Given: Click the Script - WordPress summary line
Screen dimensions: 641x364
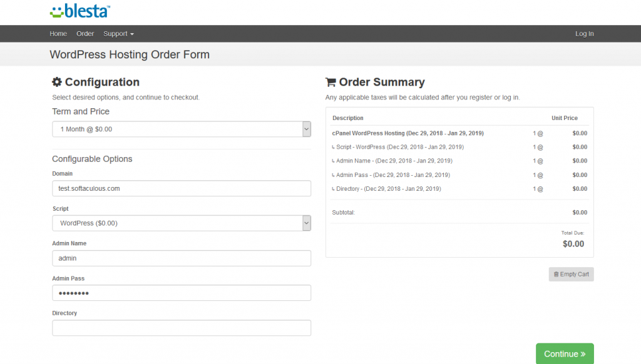Looking at the screenshot, I should pyautogui.click(x=397, y=147).
